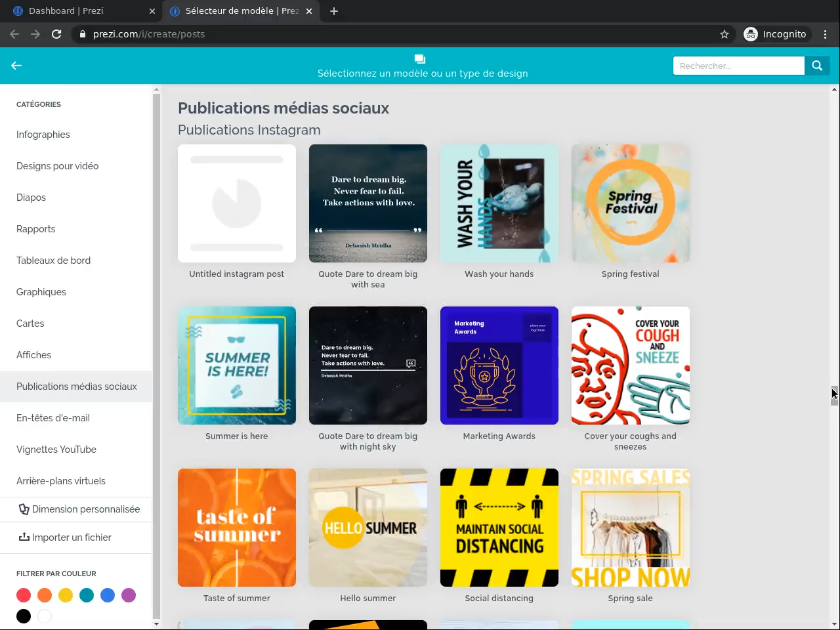Select Quote Dare to dream big with sea
840x630 pixels.
point(368,203)
